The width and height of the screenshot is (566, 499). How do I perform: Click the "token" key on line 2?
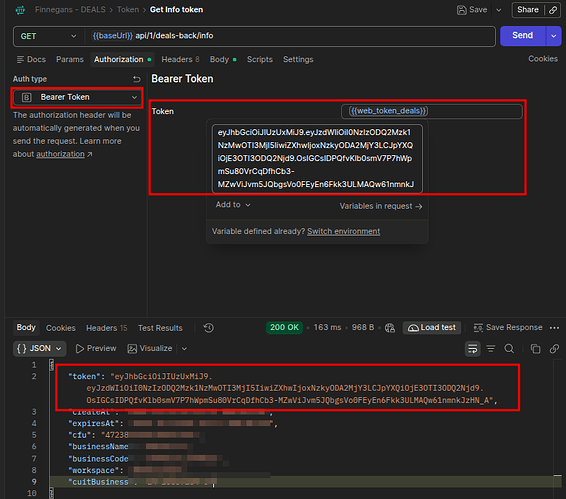pyautogui.click(x=84, y=377)
